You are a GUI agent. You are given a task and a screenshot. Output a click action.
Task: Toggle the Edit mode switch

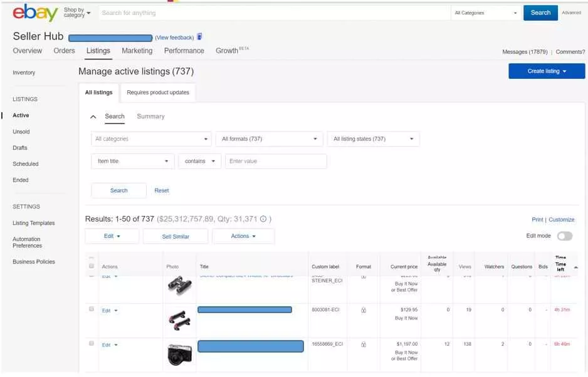[x=564, y=236]
